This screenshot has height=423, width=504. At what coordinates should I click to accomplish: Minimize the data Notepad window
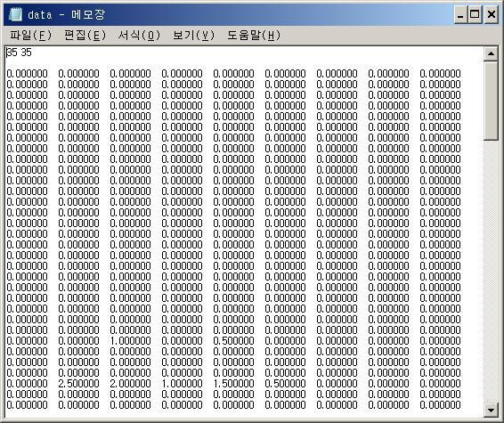[460, 14]
